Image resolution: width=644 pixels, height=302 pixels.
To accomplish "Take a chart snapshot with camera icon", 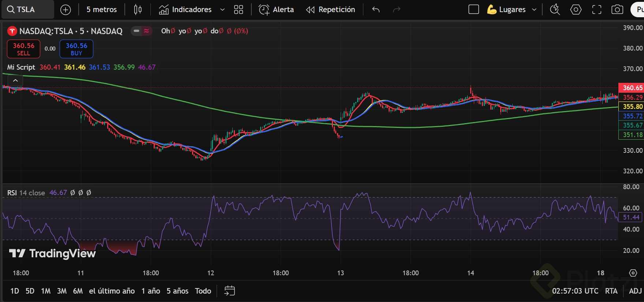I will (x=617, y=10).
